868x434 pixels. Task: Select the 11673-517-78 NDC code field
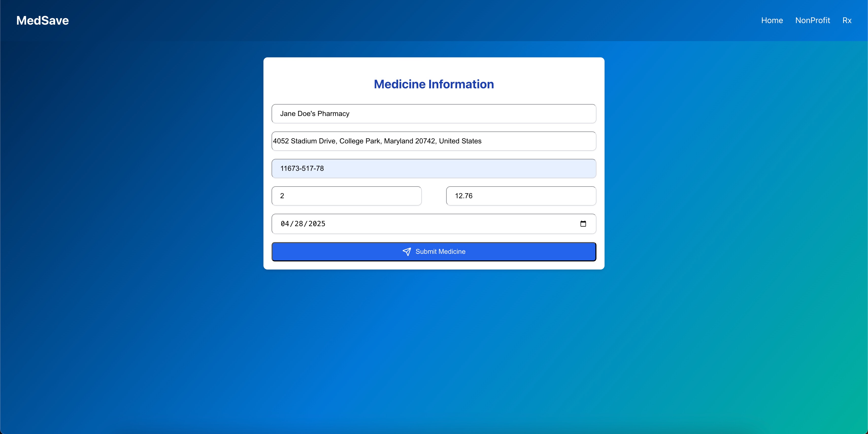point(434,169)
